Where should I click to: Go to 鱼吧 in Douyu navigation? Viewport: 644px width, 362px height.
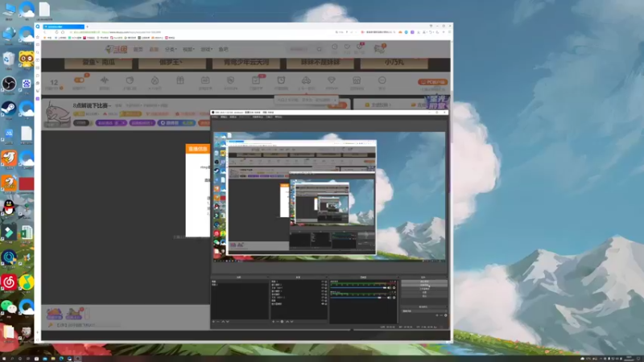pos(224,49)
